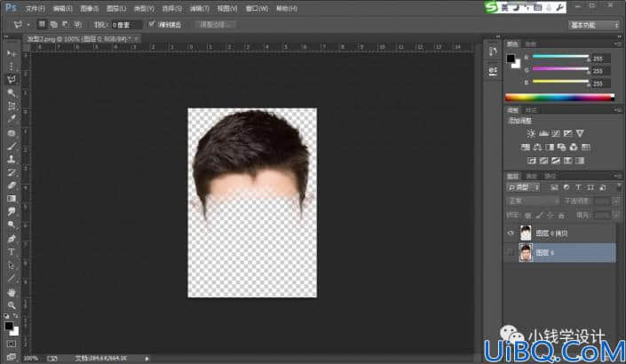Select the Healing Brush tool

pos(12,133)
